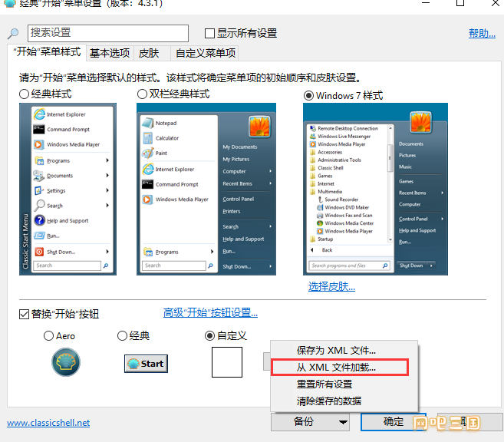Image resolution: width=504 pixels, height=442 pixels.
Task: Choose Load from XML file menu item
Action: (x=340, y=367)
